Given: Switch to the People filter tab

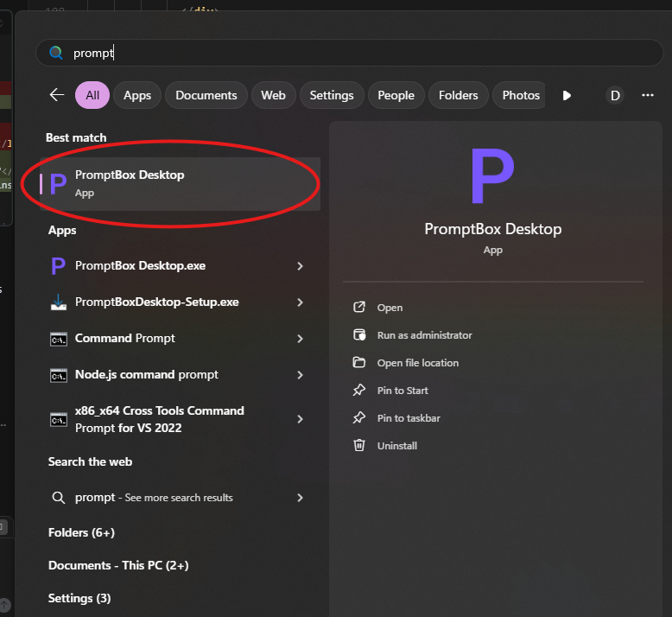Looking at the screenshot, I should [x=396, y=95].
